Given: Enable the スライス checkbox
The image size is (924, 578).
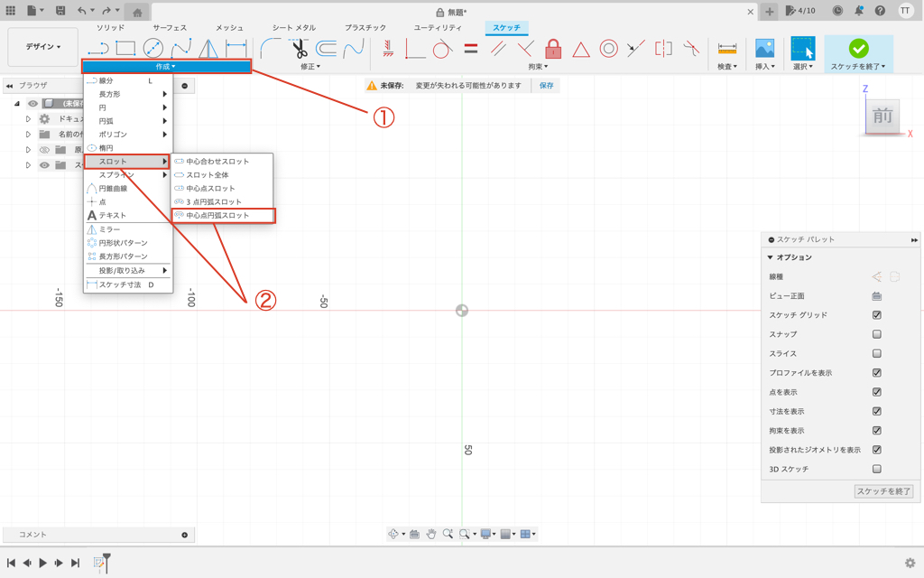Looking at the screenshot, I should (x=877, y=354).
